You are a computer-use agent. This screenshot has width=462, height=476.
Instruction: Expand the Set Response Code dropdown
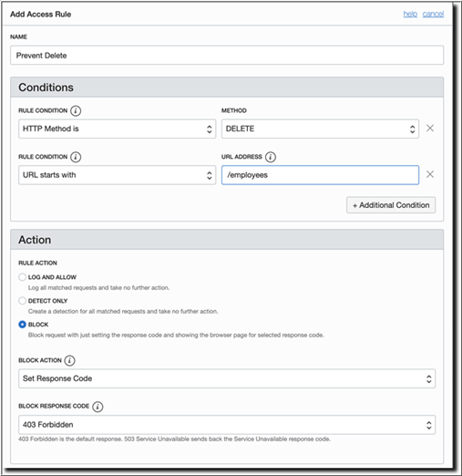[227, 378]
